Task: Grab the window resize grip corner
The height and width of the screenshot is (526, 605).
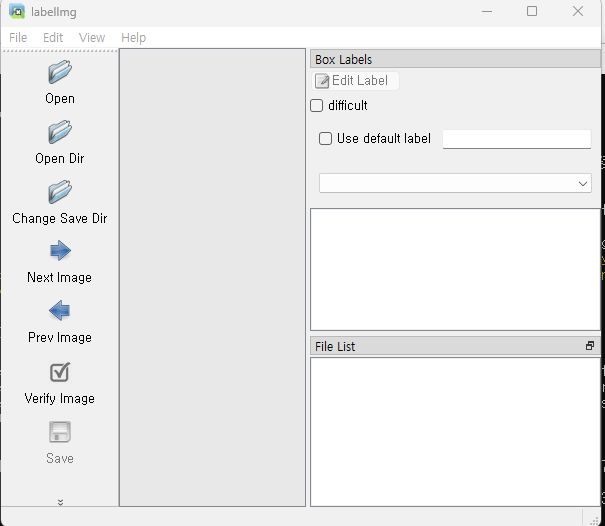Action: (x=595, y=519)
